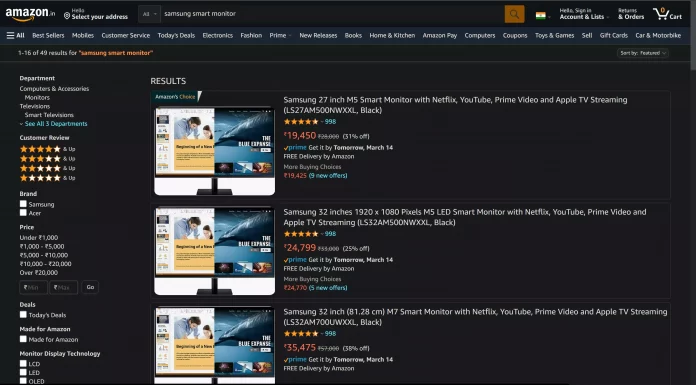
Task: Click the Amazon.in logo
Action: [x=30, y=14]
